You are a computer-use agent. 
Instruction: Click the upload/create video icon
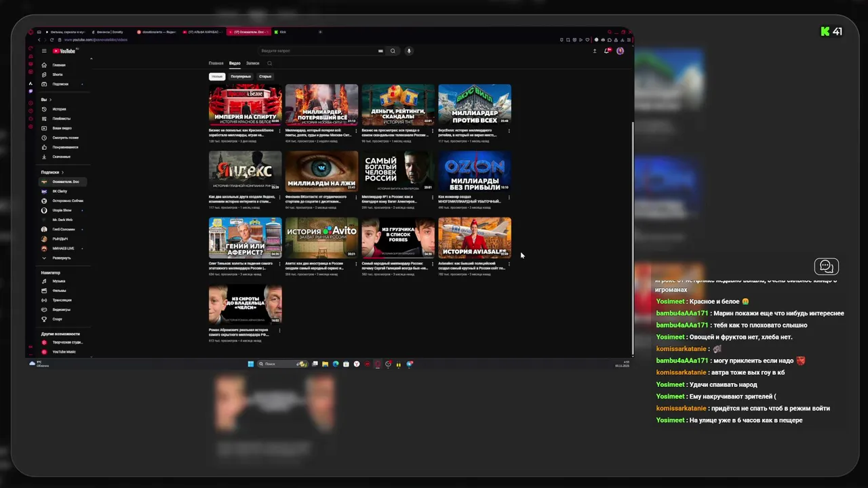[x=595, y=51]
